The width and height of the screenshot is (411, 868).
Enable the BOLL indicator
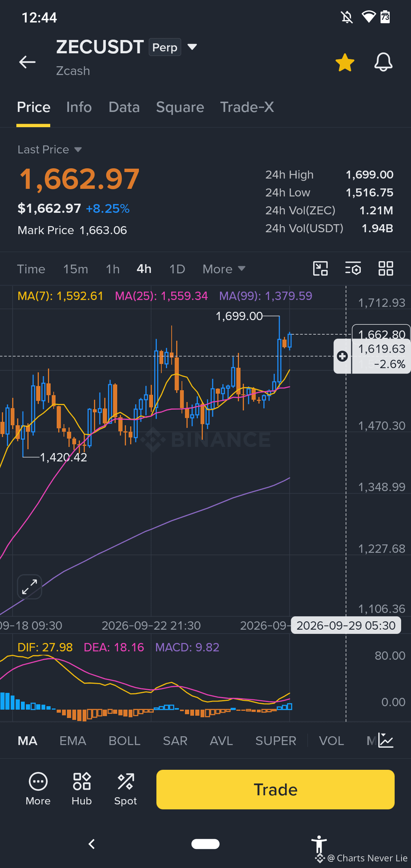coord(124,741)
